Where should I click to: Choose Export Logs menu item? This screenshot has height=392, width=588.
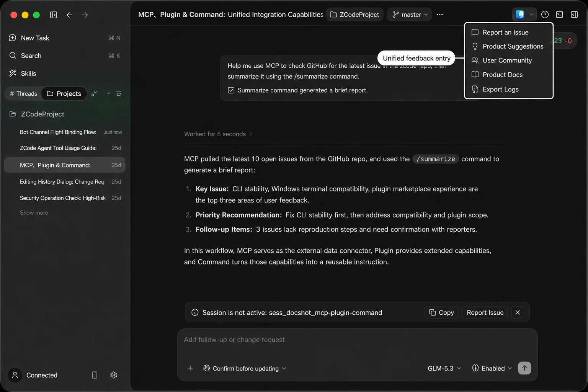point(508,89)
